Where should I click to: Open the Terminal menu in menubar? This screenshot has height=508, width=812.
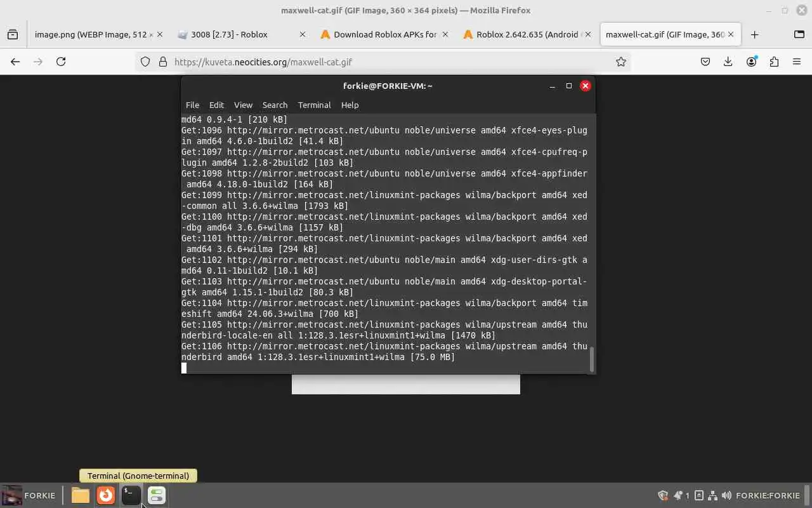tap(314, 105)
